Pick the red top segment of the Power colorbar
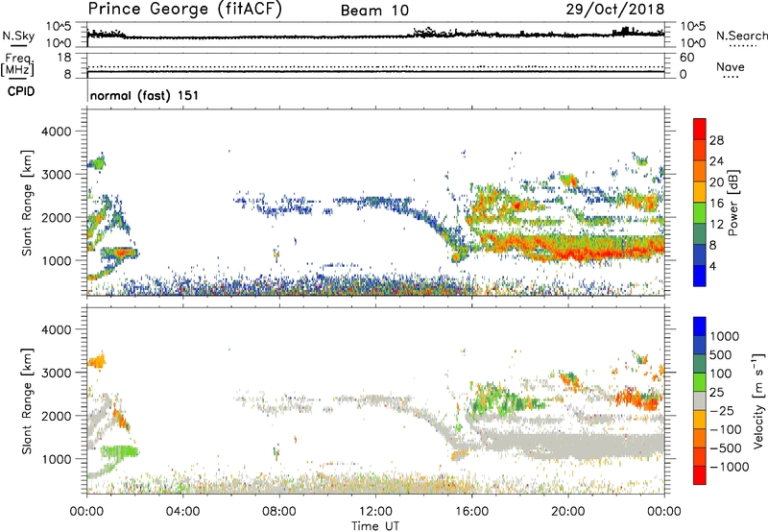768x532 pixels. coord(700,130)
